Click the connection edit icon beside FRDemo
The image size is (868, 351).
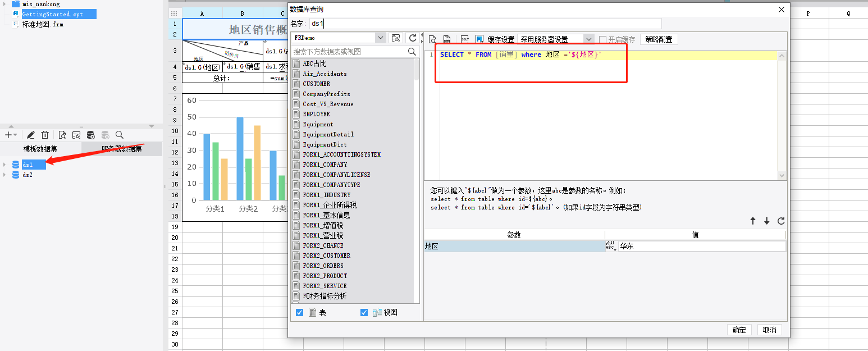pos(396,38)
